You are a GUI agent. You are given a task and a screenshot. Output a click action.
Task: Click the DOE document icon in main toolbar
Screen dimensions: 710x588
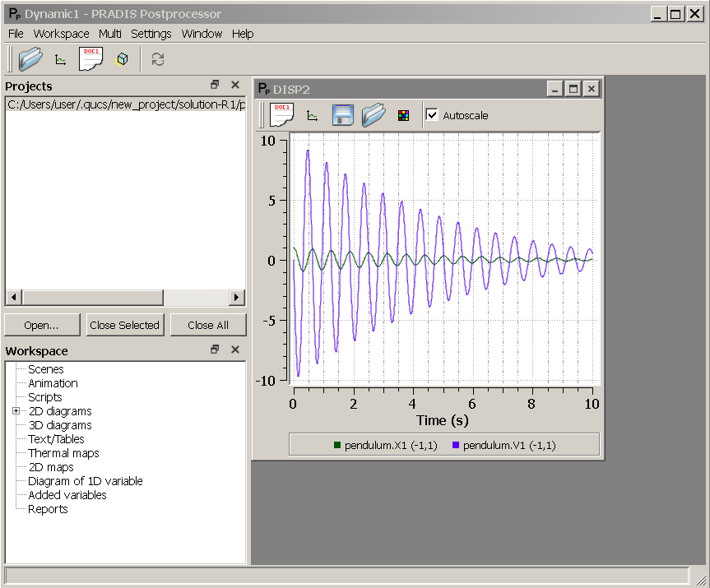pos(90,59)
